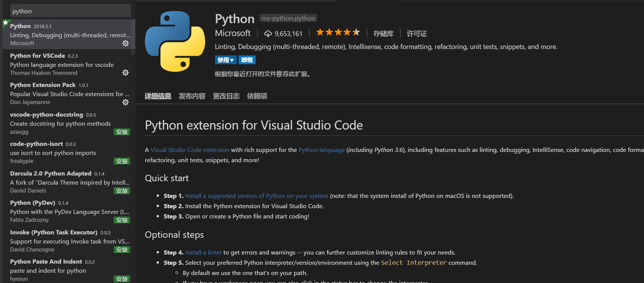Image resolution: width=644 pixels, height=283 pixels.
Task: Open the Python language link
Action: pyautogui.click(x=322, y=150)
